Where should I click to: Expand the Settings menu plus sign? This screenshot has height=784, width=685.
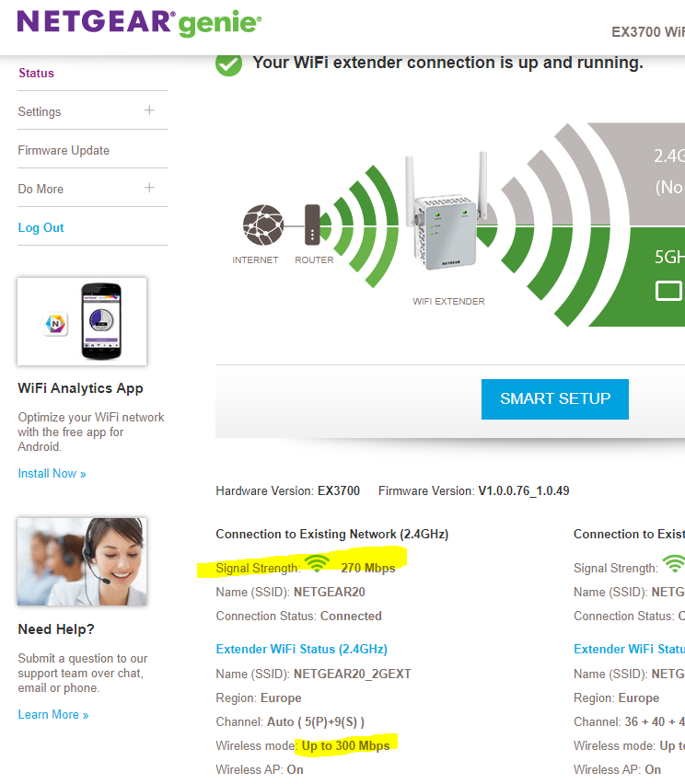(149, 110)
